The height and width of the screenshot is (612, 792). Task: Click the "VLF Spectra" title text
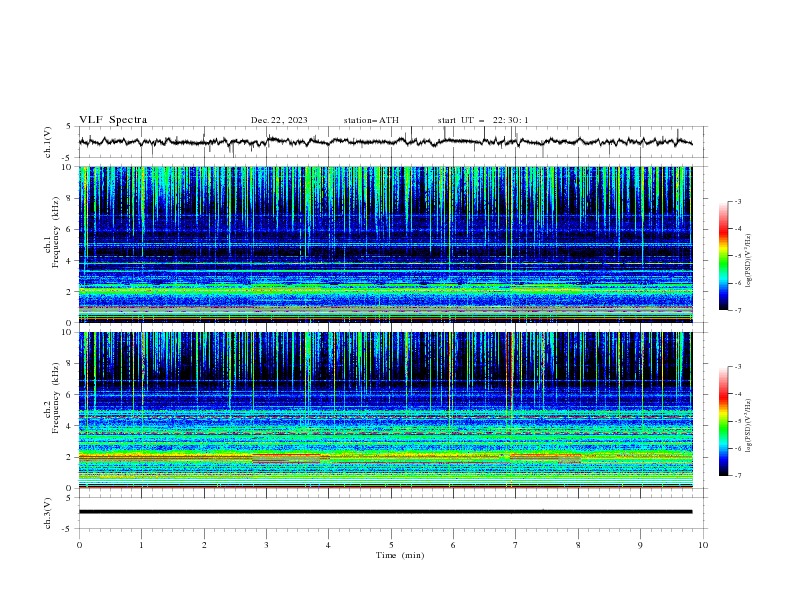coord(113,120)
